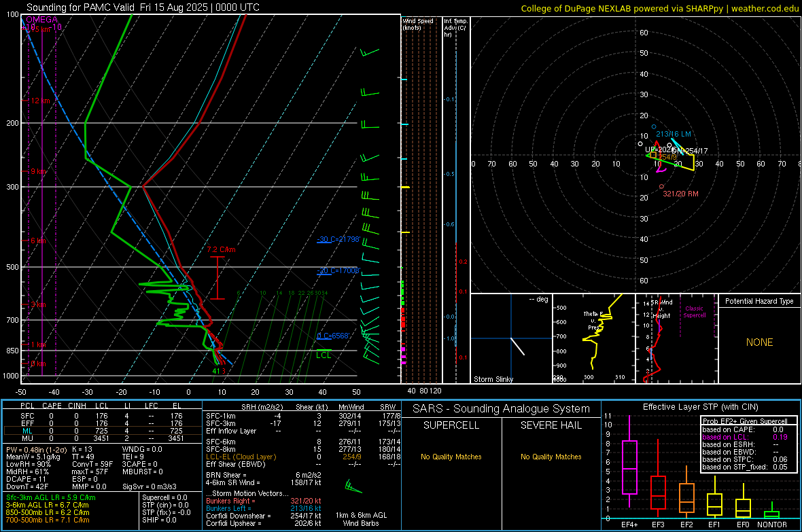Click the LowRH = 90% value

pyautogui.click(x=29, y=465)
